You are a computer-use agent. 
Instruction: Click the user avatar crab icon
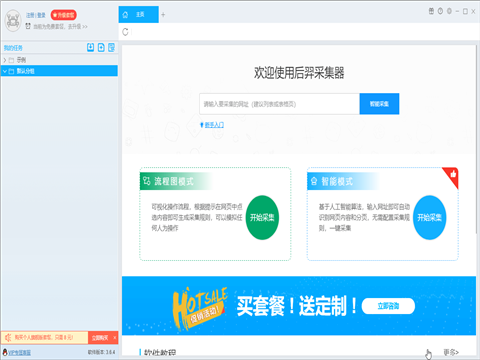pyautogui.click(x=13, y=21)
